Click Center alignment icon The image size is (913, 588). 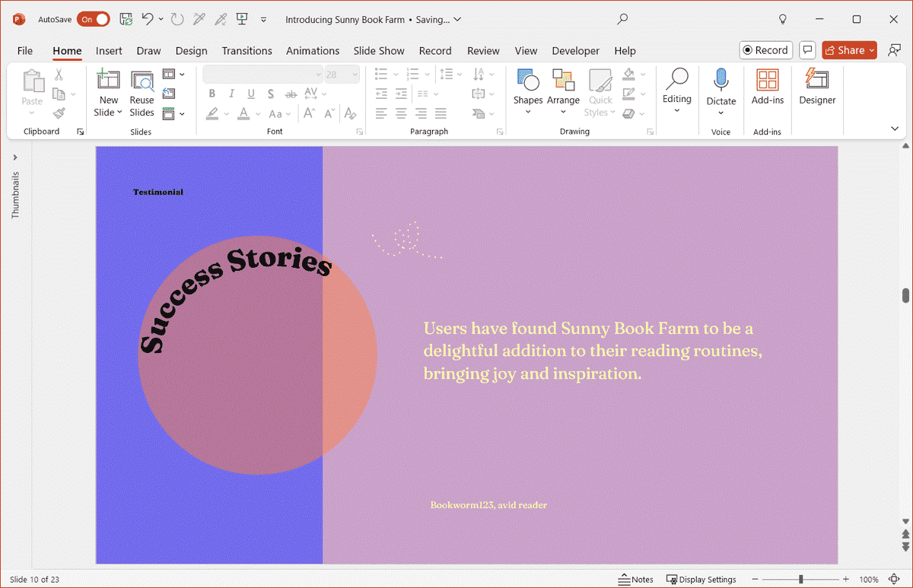click(401, 113)
